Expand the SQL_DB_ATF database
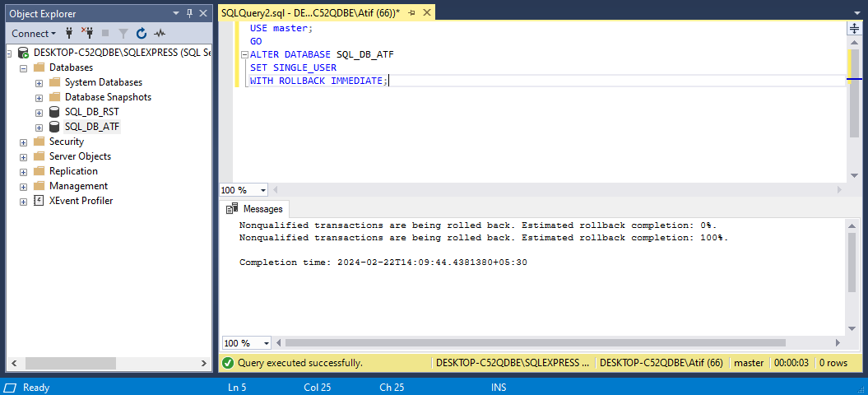 39,128
